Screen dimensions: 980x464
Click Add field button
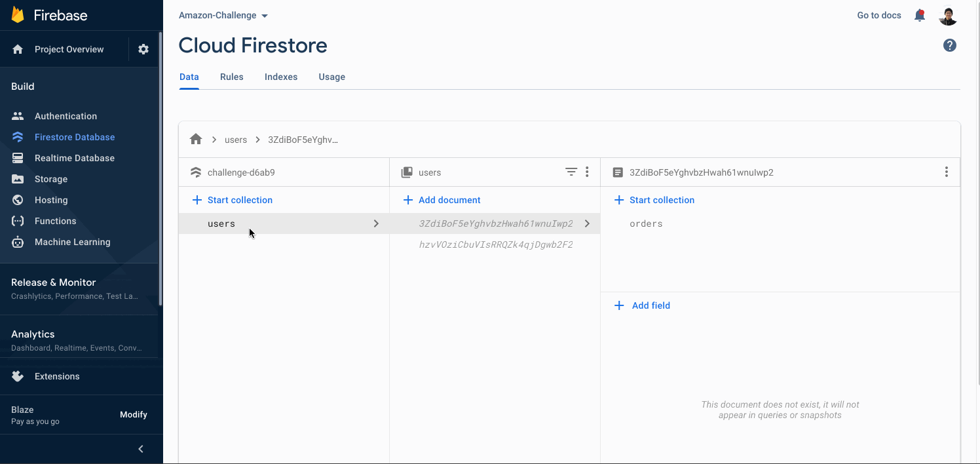coord(642,305)
